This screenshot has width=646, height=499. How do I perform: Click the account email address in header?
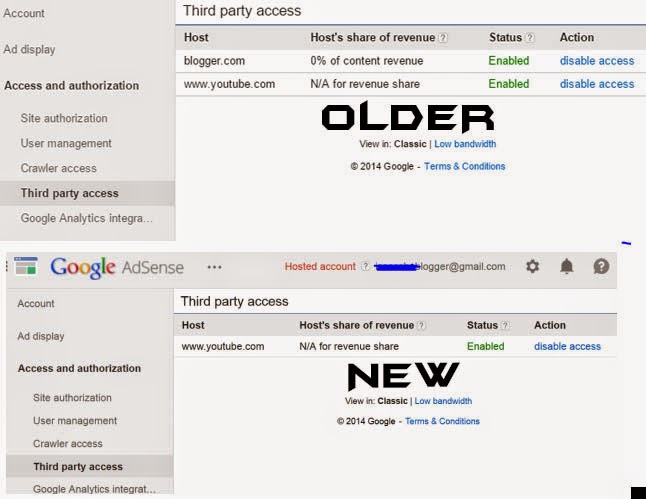tap(440, 267)
